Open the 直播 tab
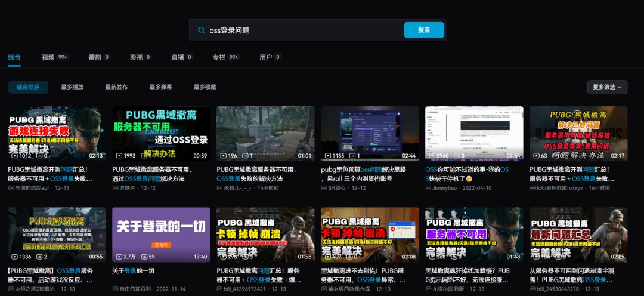The width and height of the screenshot is (644, 296). (182, 57)
